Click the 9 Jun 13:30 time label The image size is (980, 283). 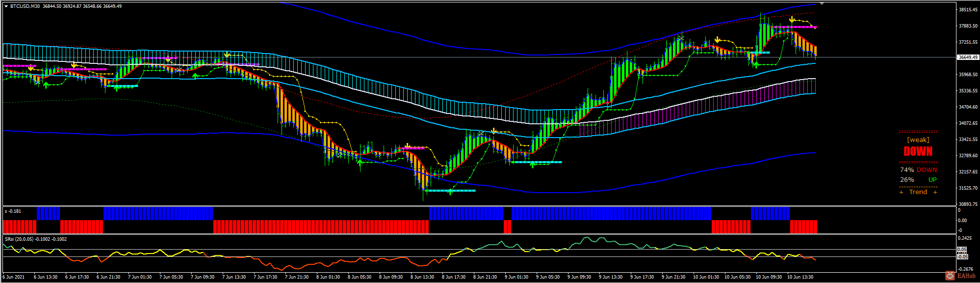(x=610, y=277)
